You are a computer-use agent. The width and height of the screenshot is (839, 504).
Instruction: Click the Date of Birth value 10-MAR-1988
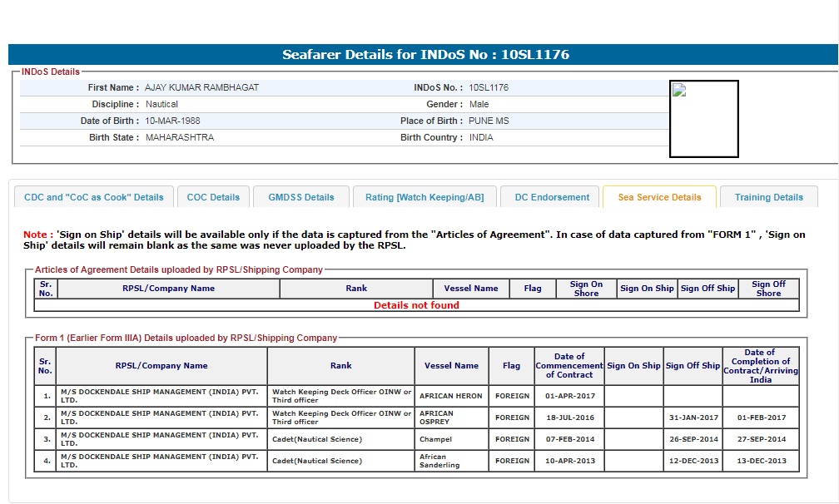point(172,121)
